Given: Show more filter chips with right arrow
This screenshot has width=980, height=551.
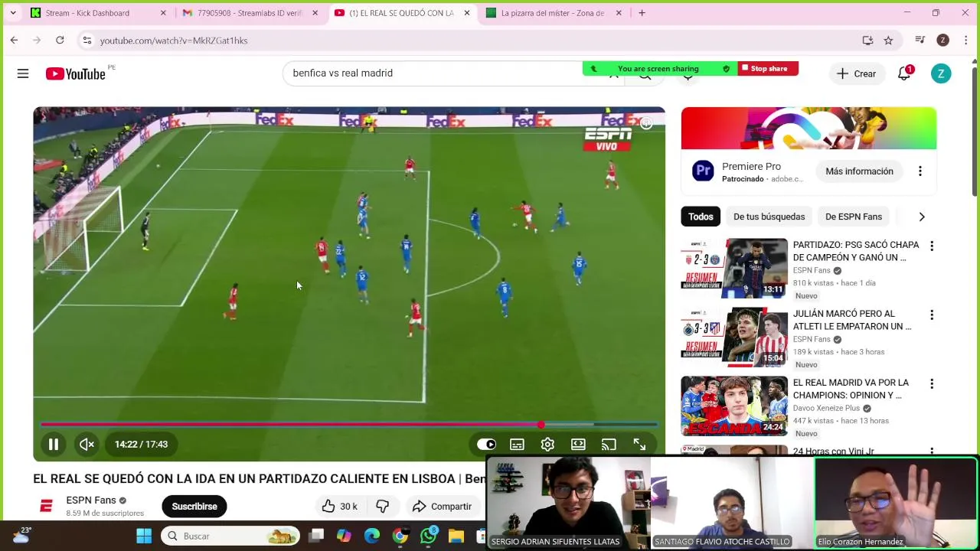Looking at the screenshot, I should tap(922, 217).
